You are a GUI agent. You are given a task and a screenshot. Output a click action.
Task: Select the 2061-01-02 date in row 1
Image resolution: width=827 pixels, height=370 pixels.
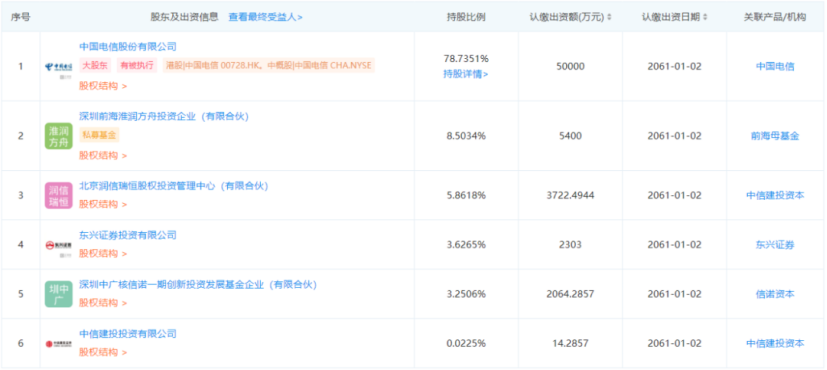tap(675, 66)
